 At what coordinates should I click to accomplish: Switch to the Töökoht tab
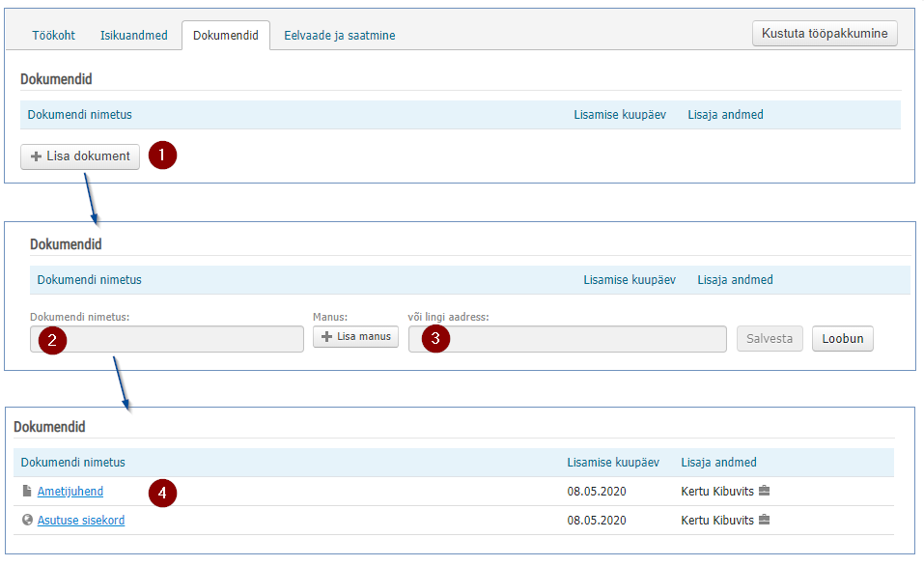tap(54, 36)
